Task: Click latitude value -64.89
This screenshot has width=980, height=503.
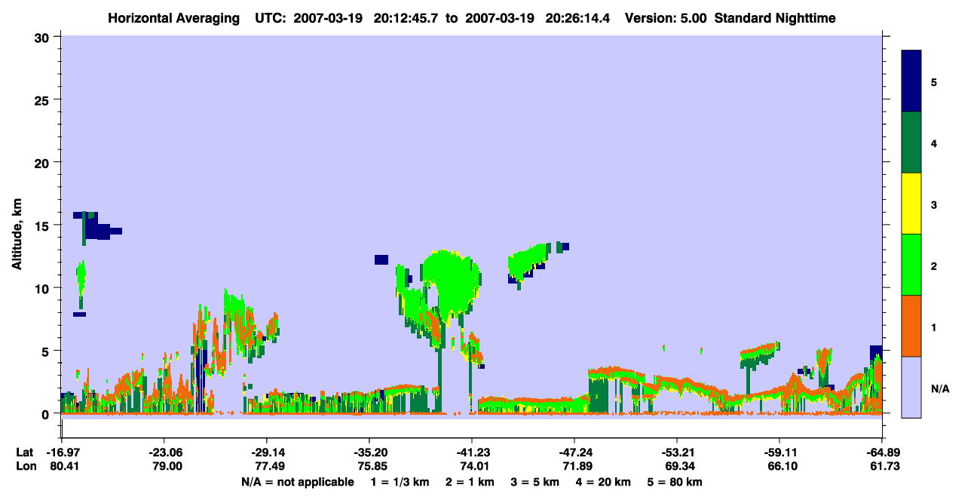Action: [x=882, y=452]
